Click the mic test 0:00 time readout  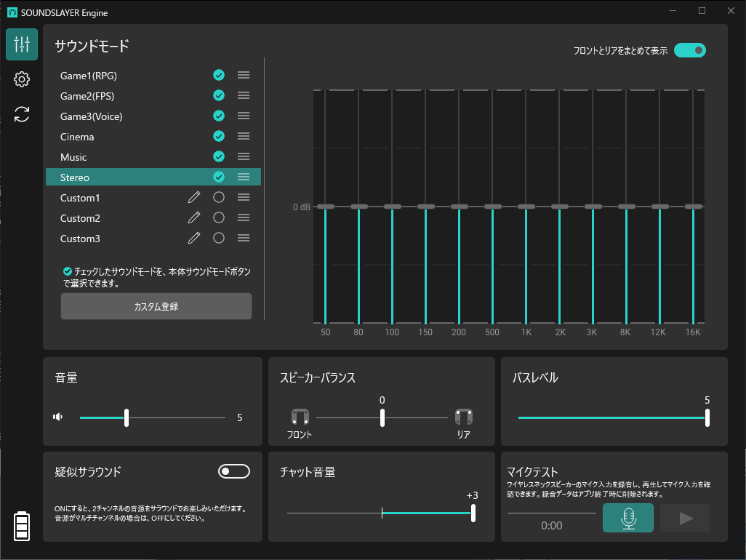pyautogui.click(x=551, y=526)
